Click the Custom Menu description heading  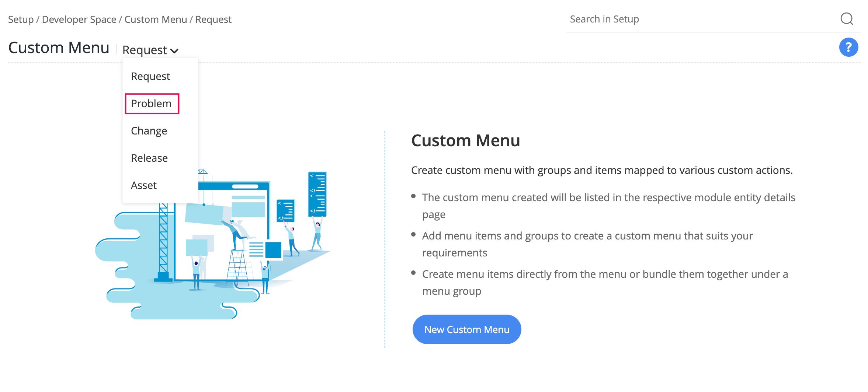466,140
